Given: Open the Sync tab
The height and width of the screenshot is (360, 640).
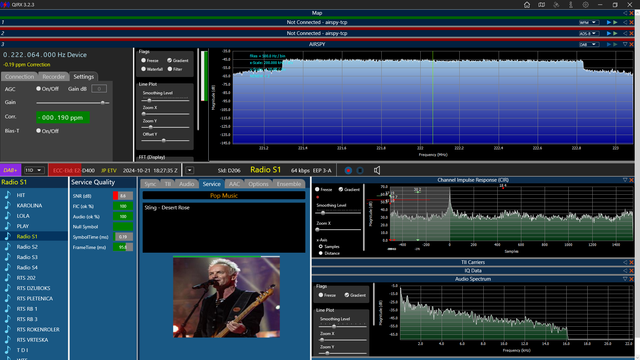Looking at the screenshot, I should click(150, 184).
